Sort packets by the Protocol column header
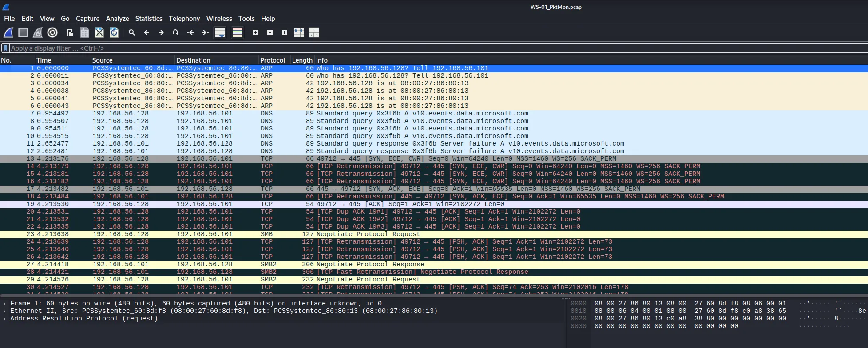Screen dimensions: 868x348 pyautogui.click(x=272, y=60)
